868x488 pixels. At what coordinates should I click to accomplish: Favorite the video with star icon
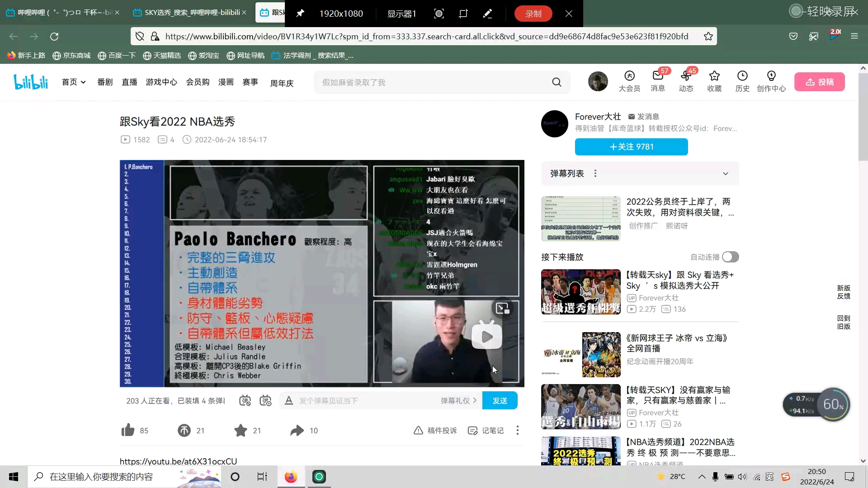tap(241, 430)
